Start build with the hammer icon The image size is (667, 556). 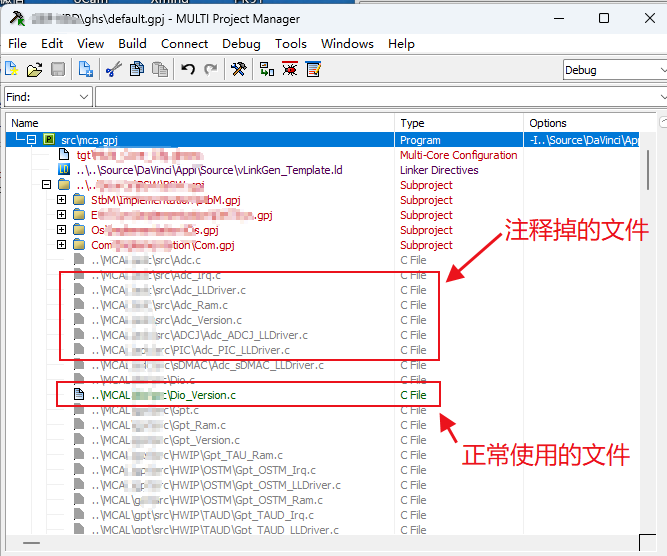238,69
